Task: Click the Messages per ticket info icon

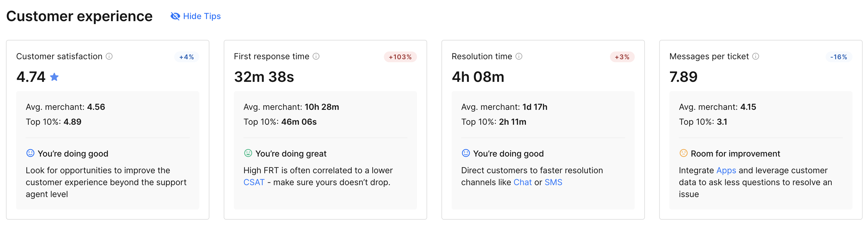Action: (756, 56)
